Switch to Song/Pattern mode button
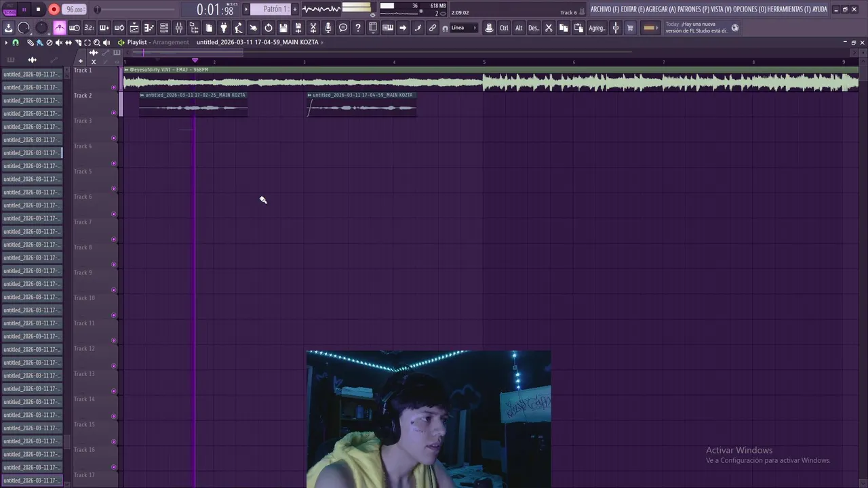Image resolution: width=868 pixels, height=488 pixels. 9,9
